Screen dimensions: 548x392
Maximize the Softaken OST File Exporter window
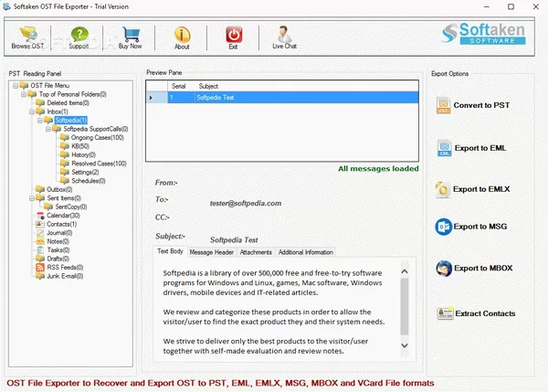coord(511,6)
